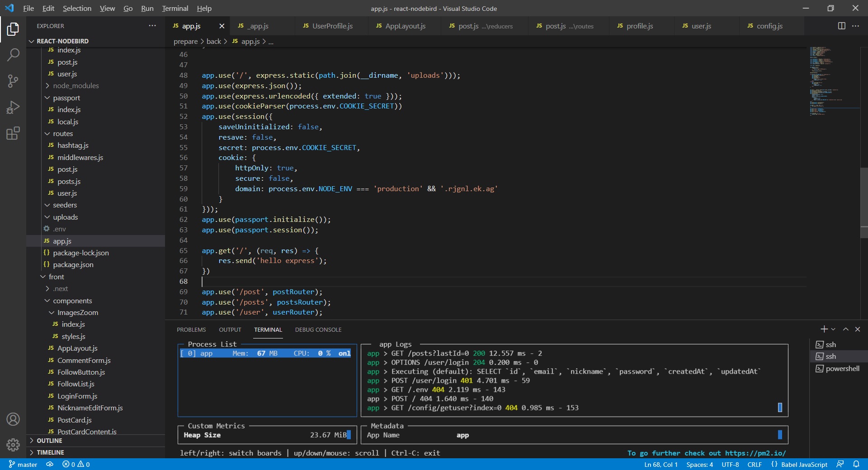868x470 pixels.
Task: Open the Source Control view
Action: coord(13,81)
